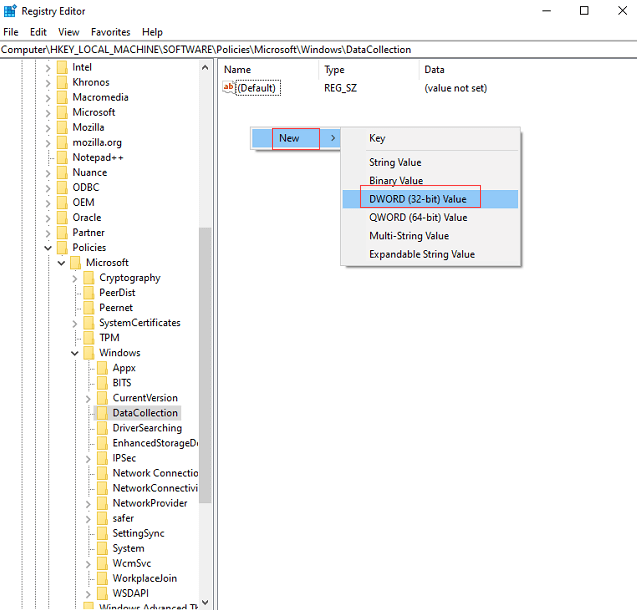Open the Favorites menu
This screenshot has width=637, height=610.
[x=110, y=32]
